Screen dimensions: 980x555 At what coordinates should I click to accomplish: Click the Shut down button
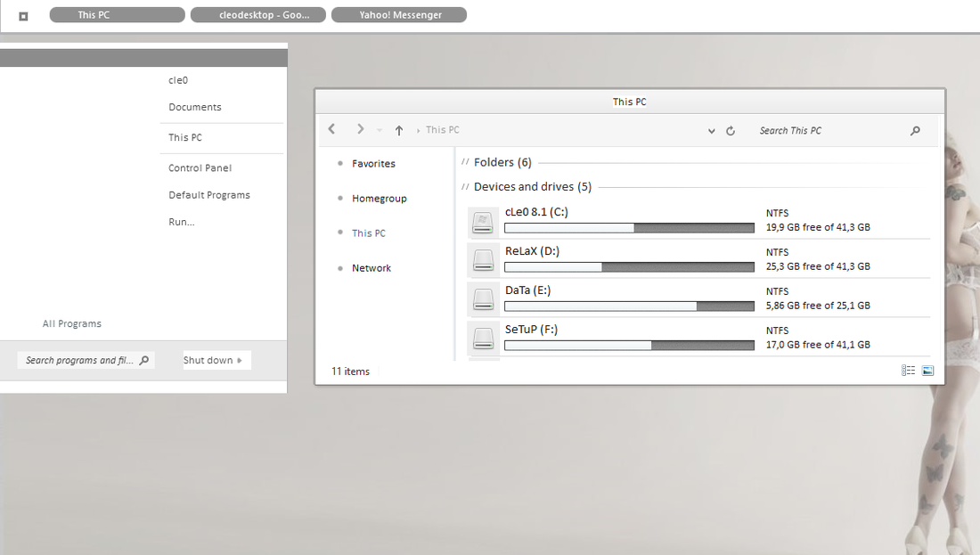[208, 360]
